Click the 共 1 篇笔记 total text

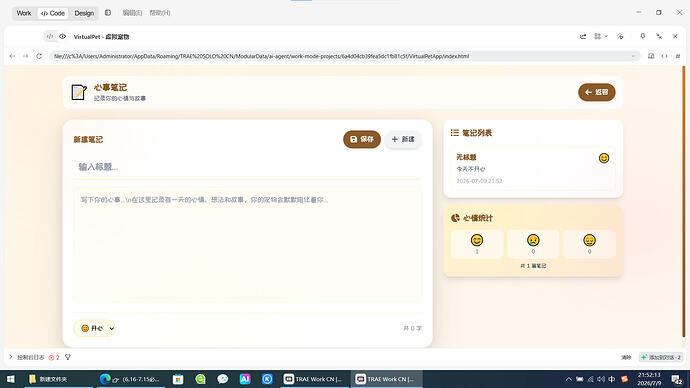pyautogui.click(x=533, y=266)
